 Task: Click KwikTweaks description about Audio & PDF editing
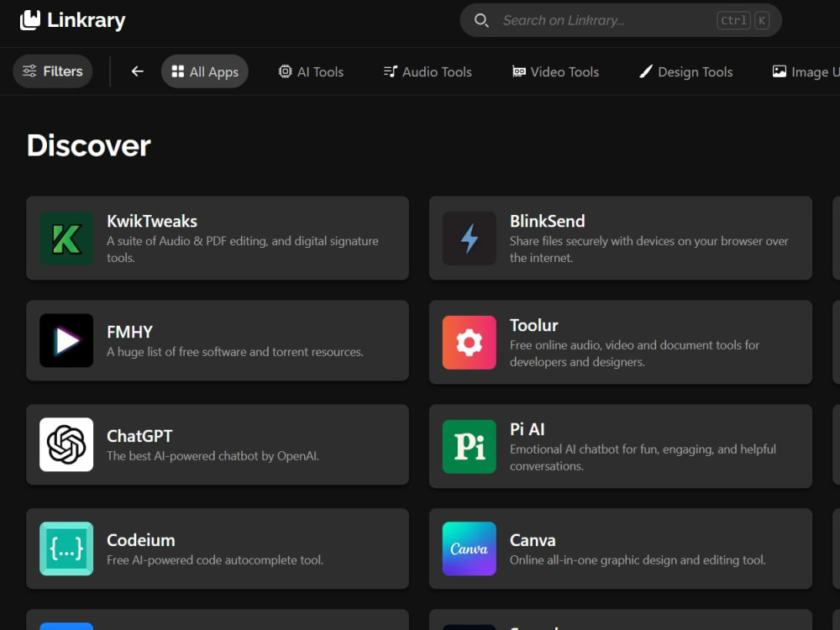tap(243, 249)
